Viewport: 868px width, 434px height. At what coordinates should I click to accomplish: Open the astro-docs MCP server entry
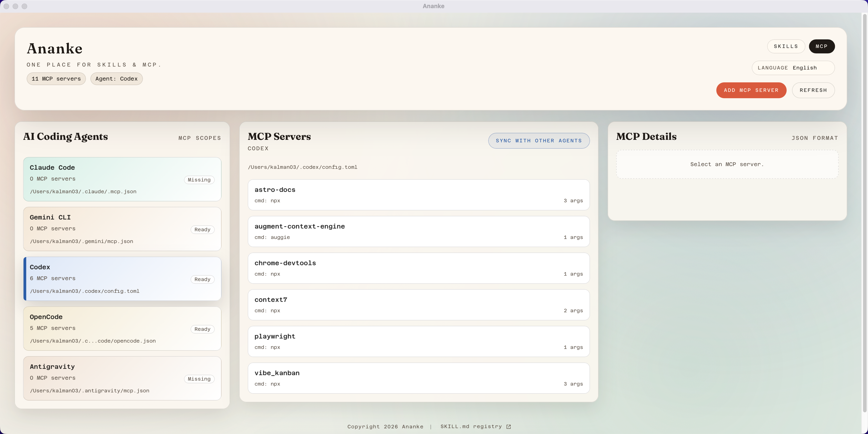click(418, 195)
